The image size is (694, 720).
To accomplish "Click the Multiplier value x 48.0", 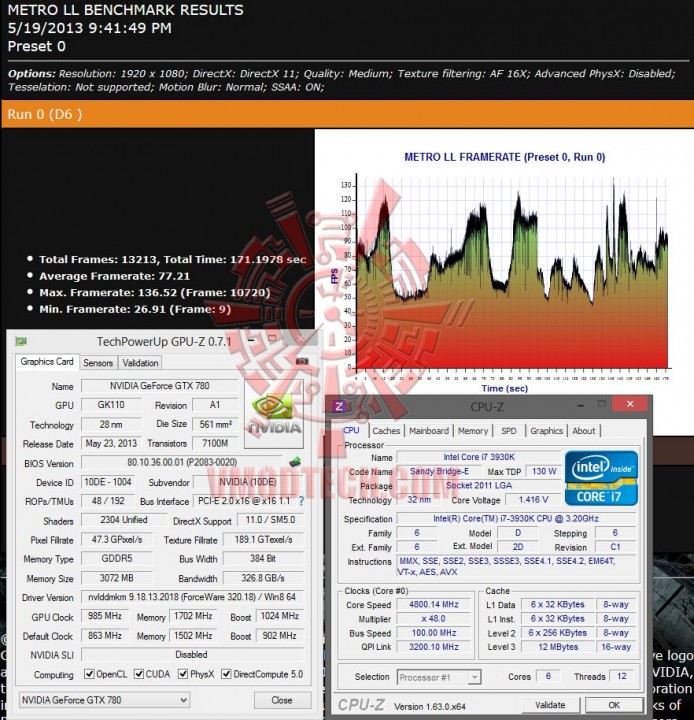I will pyautogui.click(x=434, y=619).
